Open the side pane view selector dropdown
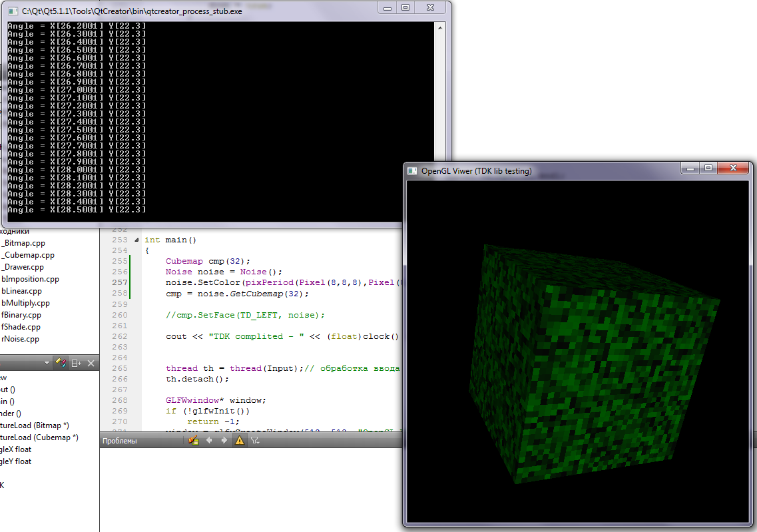 [47, 363]
